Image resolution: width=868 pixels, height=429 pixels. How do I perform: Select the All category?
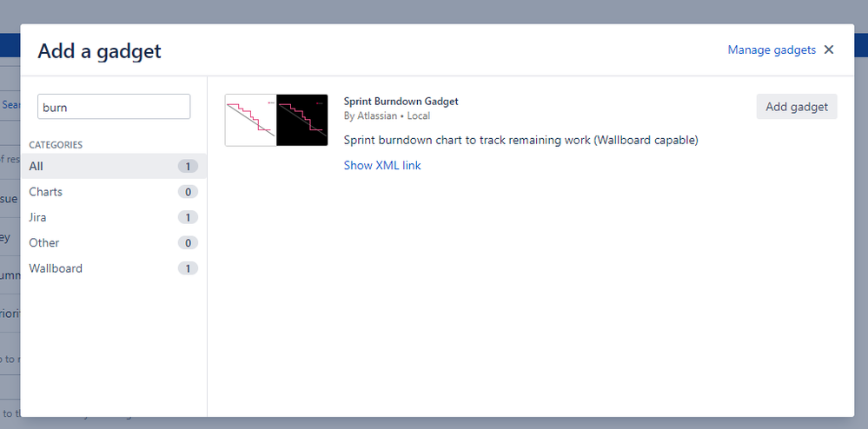[114, 166]
